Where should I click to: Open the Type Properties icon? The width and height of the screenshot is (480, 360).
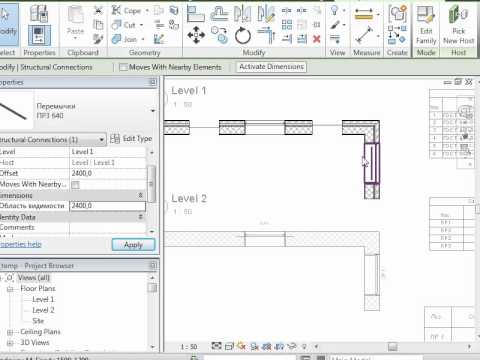point(39,13)
